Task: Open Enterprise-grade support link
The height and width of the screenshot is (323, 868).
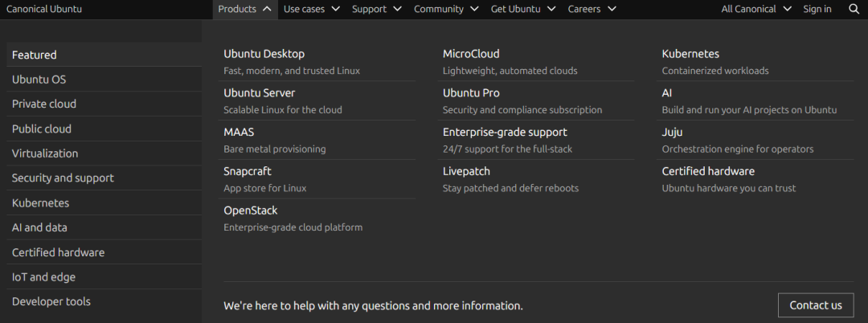Action: pos(505,133)
